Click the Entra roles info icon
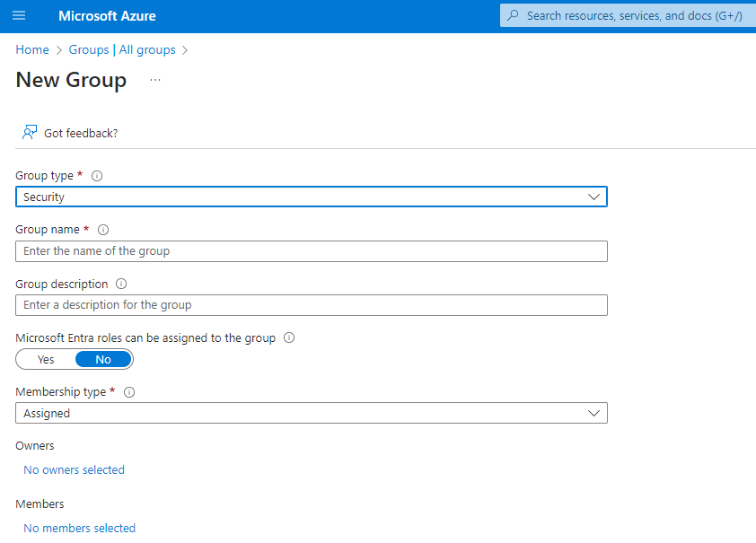 (x=289, y=338)
